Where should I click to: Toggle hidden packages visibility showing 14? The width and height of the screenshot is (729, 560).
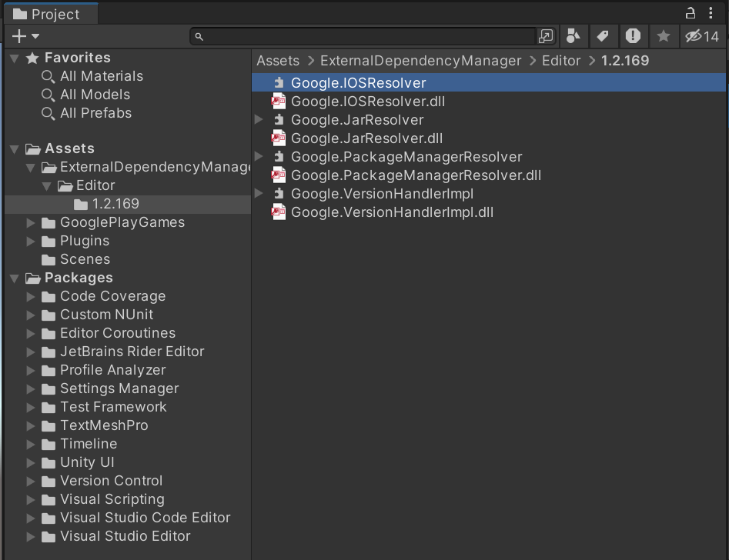coord(702,36)
